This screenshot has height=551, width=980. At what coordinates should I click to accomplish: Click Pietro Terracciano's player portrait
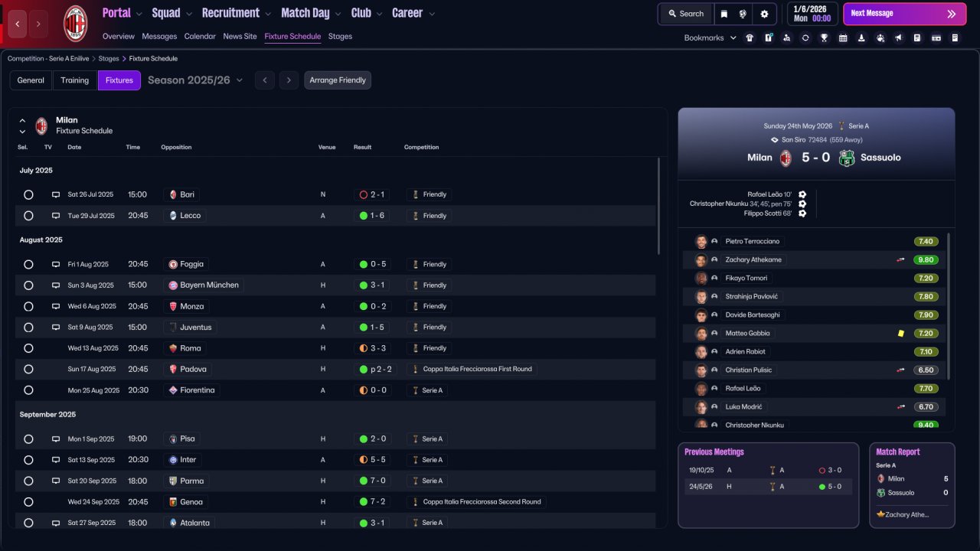pos(701,241)
